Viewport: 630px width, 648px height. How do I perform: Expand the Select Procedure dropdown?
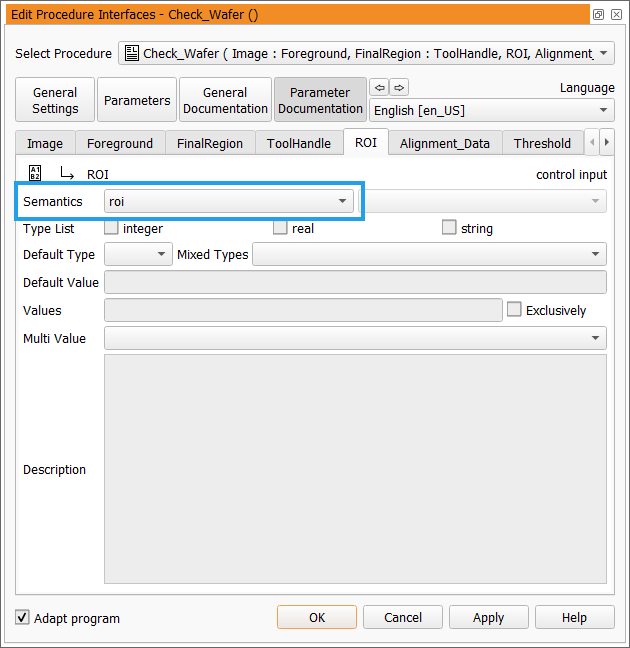(366, 53)
